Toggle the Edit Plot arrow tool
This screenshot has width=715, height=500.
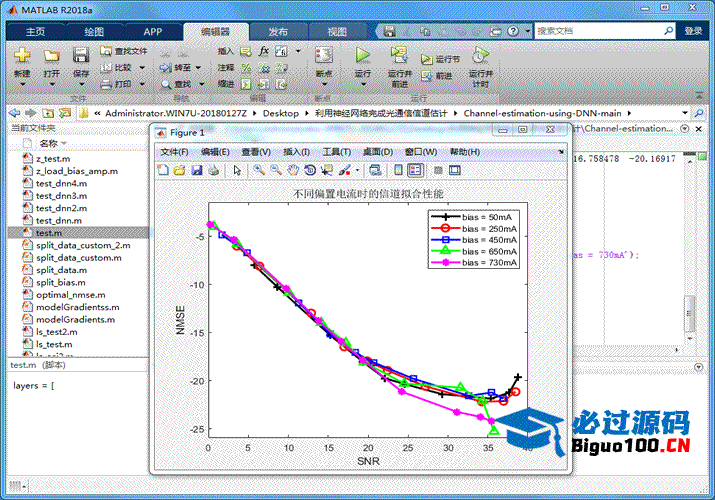pos(237,170)
